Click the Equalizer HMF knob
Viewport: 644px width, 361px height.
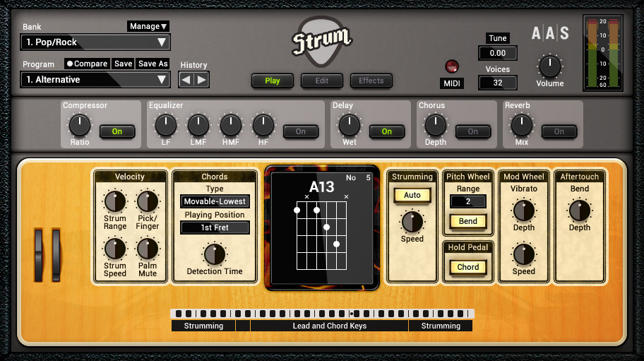pyautogui.click(x=231, y=125)
